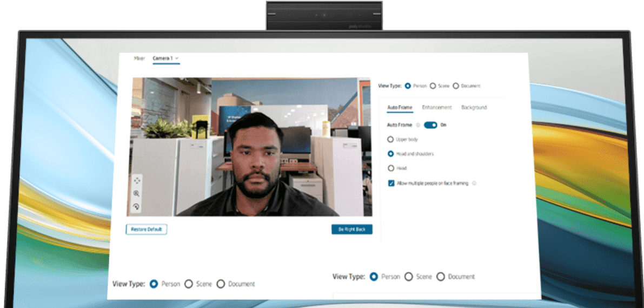Click the rotate icon below the zoom icon
The width and height of the screenshot is (644, 308).
point(137,206)
